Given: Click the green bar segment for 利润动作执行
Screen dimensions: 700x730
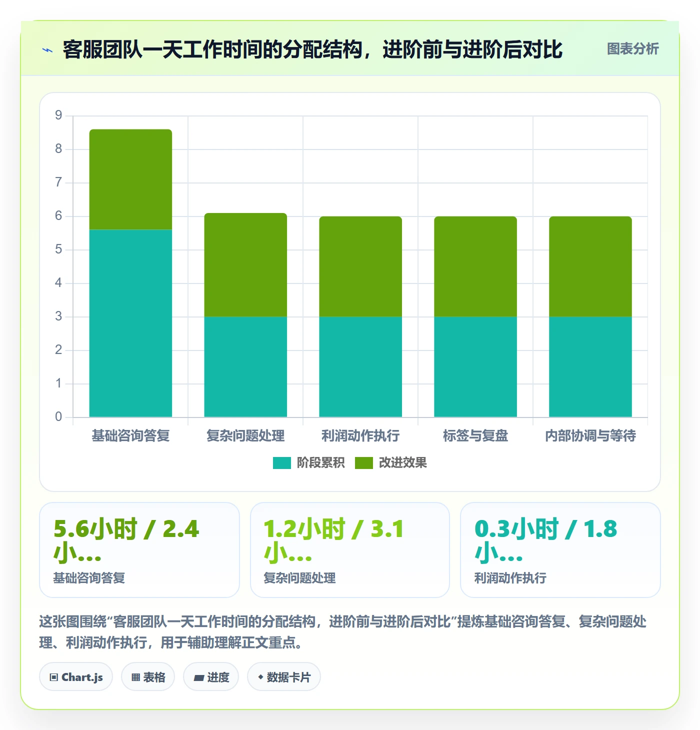Looking at the screenshot, I should 360,266.
